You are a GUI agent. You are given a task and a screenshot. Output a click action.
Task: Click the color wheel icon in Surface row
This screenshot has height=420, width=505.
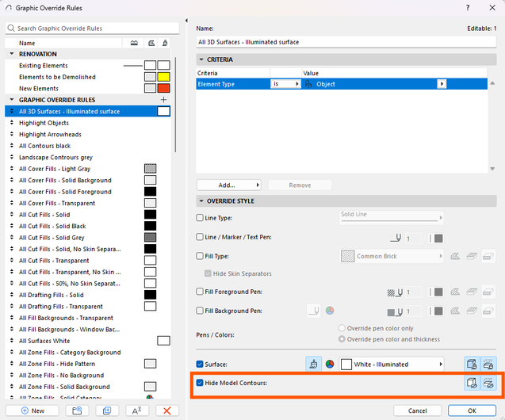pyautogui.click(x=330, y=364)
